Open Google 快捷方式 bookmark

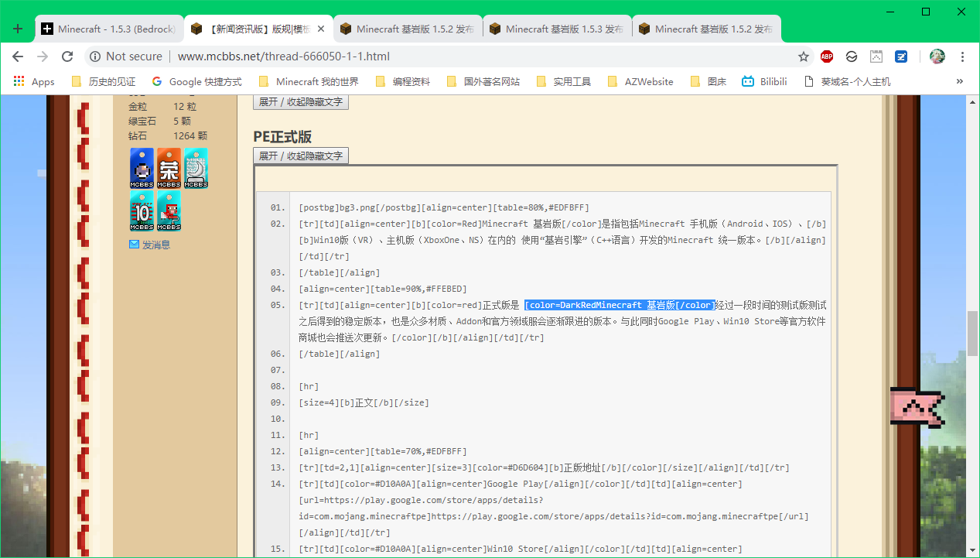(196, 81)
